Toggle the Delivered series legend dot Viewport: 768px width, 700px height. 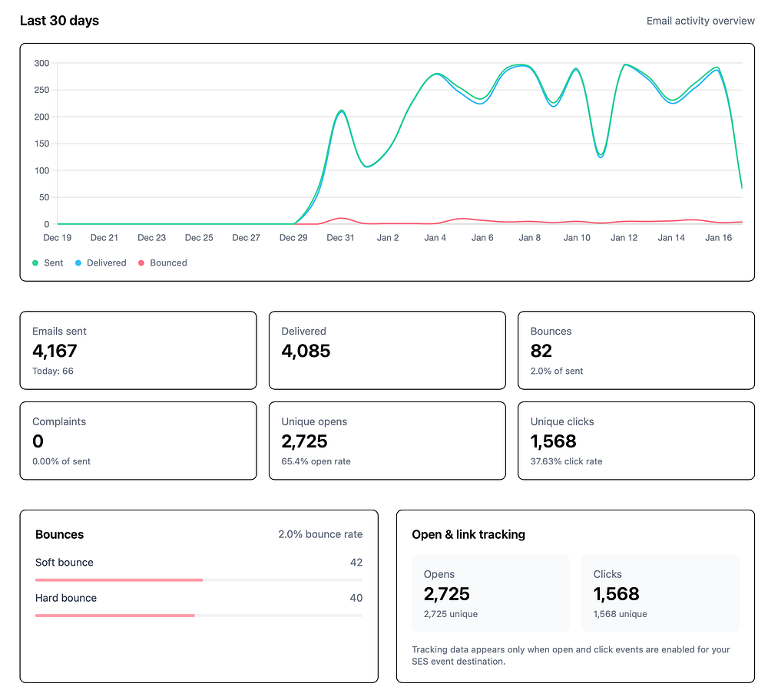tap(78, 262)
